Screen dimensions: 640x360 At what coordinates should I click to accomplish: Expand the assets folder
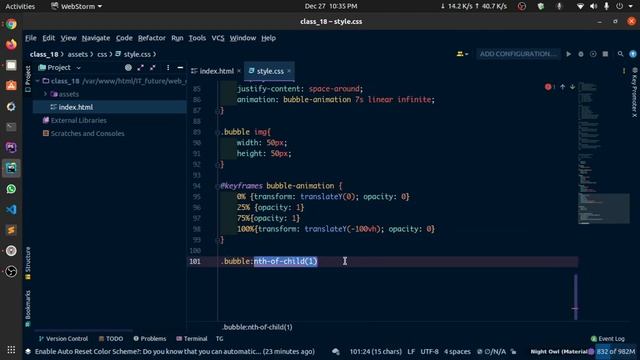46,94
